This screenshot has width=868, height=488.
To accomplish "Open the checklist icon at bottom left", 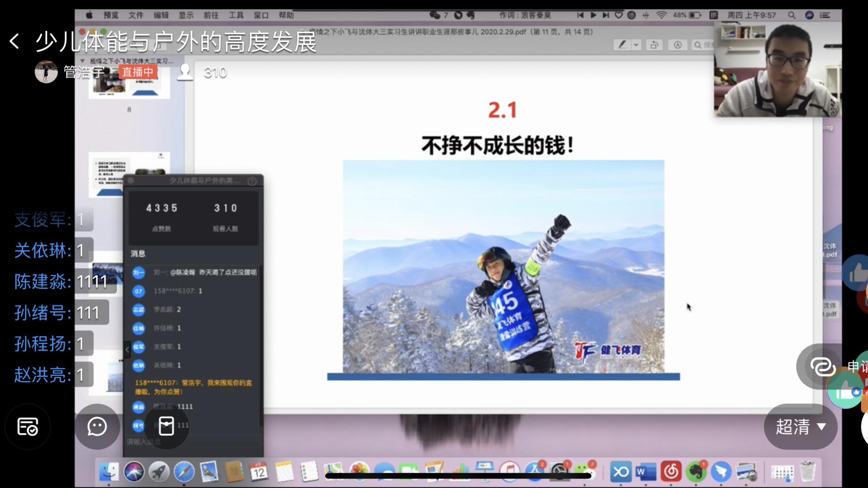I will click(28, 427).
